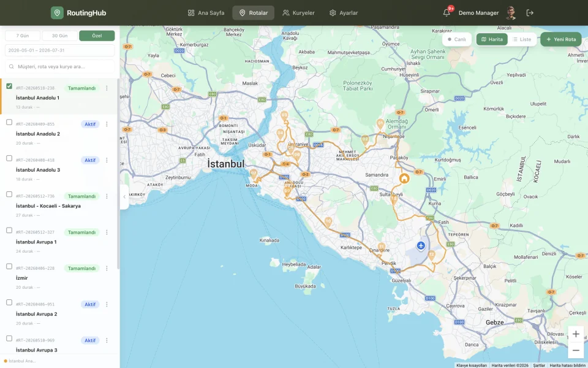
Task: Click the route list scrollbar
Action: click(x=118, y=174)
